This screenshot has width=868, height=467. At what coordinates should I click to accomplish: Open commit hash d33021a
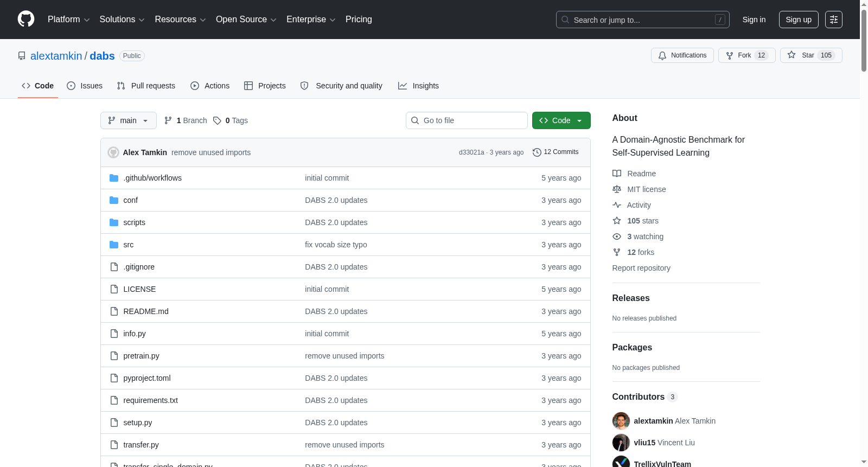(471, 152)
